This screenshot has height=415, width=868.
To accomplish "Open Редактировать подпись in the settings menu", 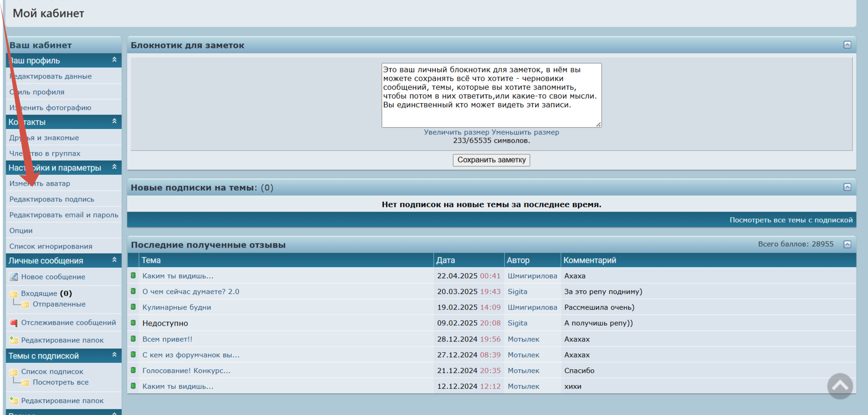I will (52, 199).
